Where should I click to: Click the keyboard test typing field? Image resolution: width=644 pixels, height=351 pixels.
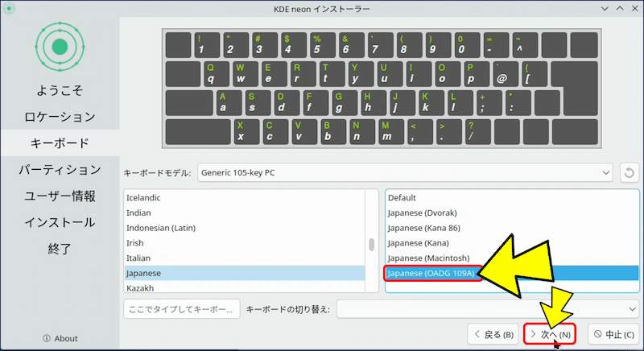[181, 309]
